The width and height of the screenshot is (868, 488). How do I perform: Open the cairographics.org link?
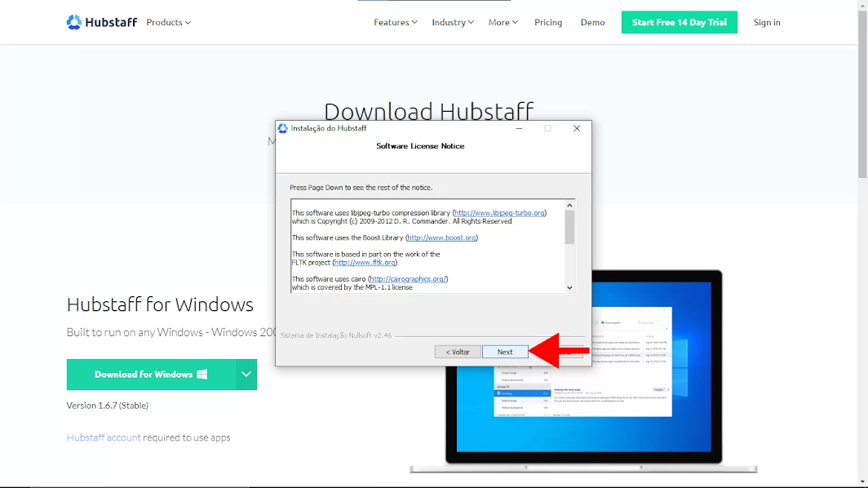[x=408, y=279]
